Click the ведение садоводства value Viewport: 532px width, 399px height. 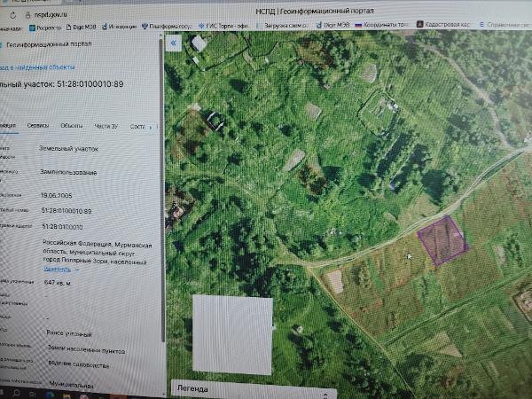coord(79,364)
